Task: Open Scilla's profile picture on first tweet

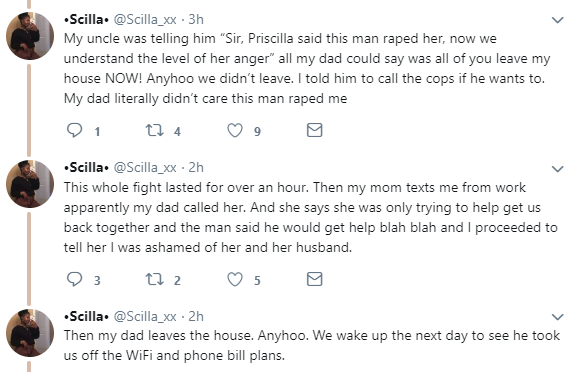Action: [x=30, y=36]
